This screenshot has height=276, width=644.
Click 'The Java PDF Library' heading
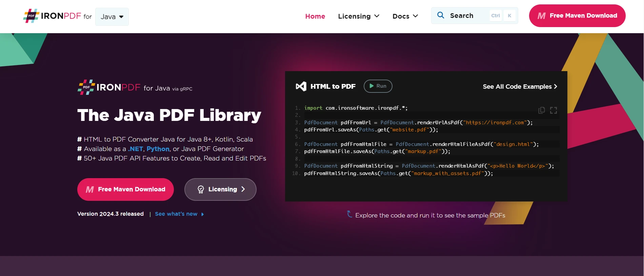pos(169,115)
